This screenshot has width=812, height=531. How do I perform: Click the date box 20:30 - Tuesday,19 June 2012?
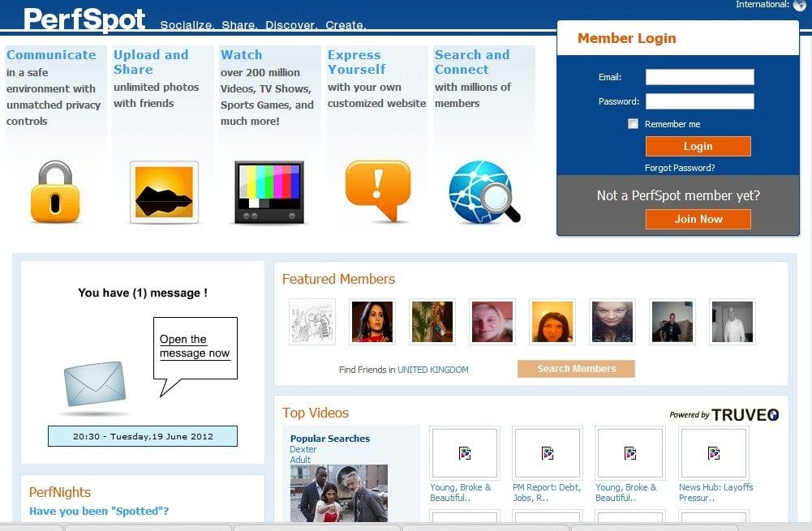click(143, 436)
